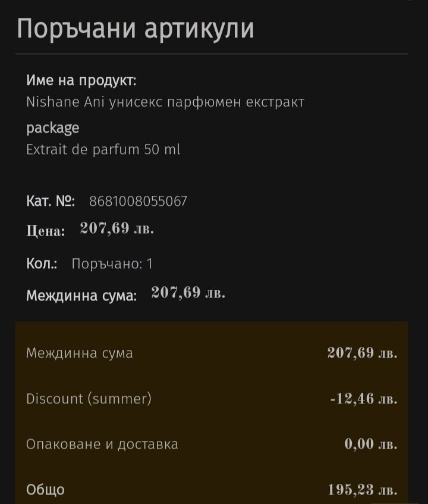Click the "Кат. №:" label
Viewport: 428px width, 504px height.
(51, 201)
